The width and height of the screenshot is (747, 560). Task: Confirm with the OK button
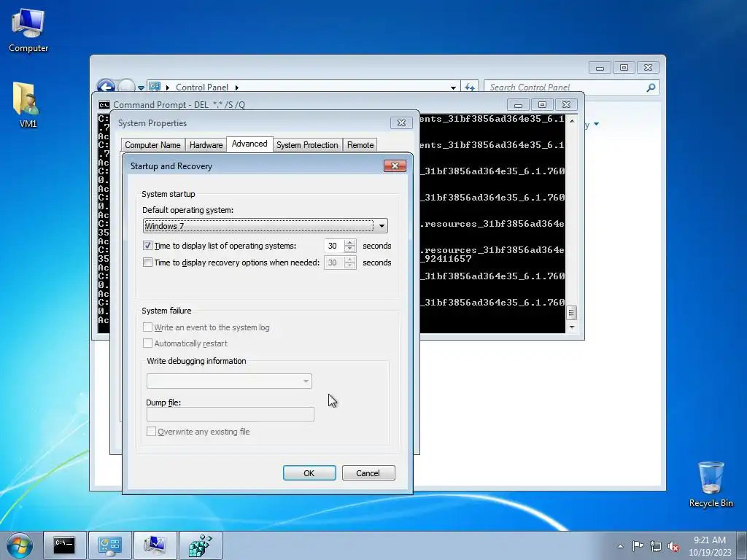click(309, 472)
